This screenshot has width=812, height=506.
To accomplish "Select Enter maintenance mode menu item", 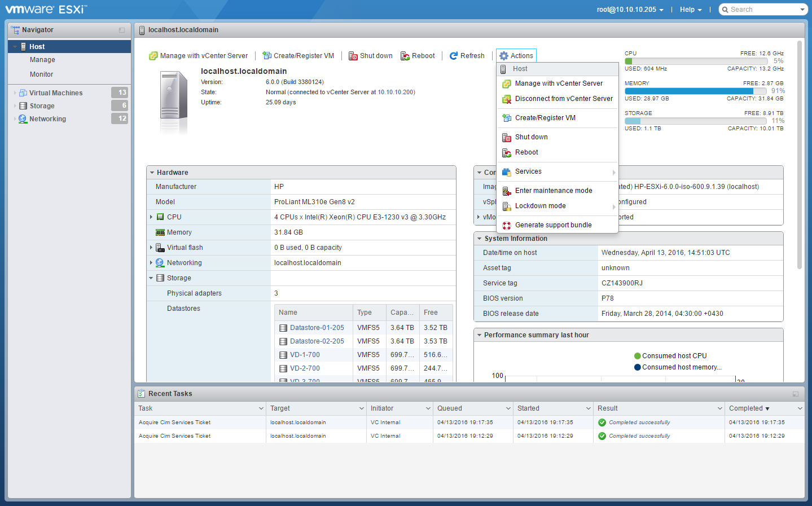I will coord(553,191).
